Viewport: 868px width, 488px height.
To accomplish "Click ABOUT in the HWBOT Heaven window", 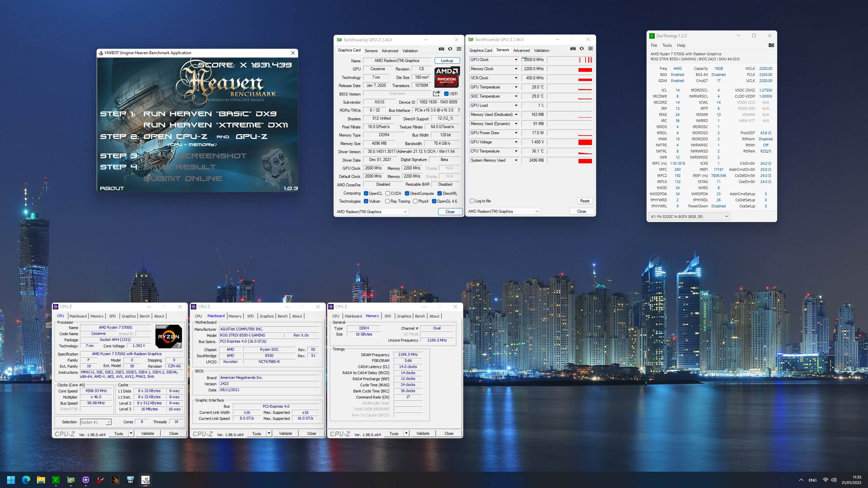I will (x=112, y=188).
